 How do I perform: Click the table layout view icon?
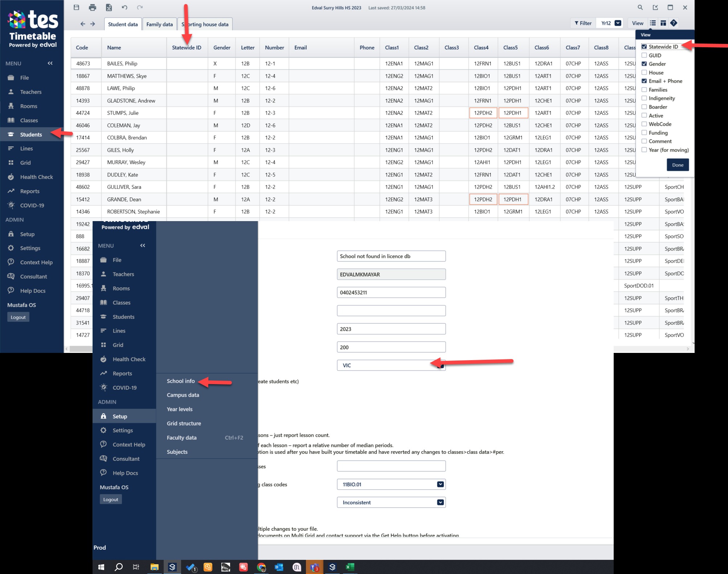tap(663, 23)
